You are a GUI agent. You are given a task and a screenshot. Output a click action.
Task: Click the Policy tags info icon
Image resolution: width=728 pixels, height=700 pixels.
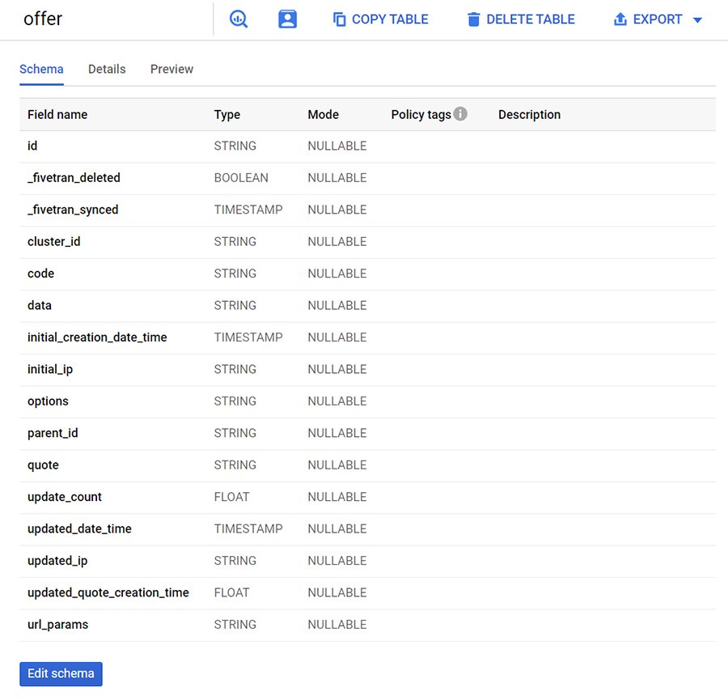[x=460, y=114]
